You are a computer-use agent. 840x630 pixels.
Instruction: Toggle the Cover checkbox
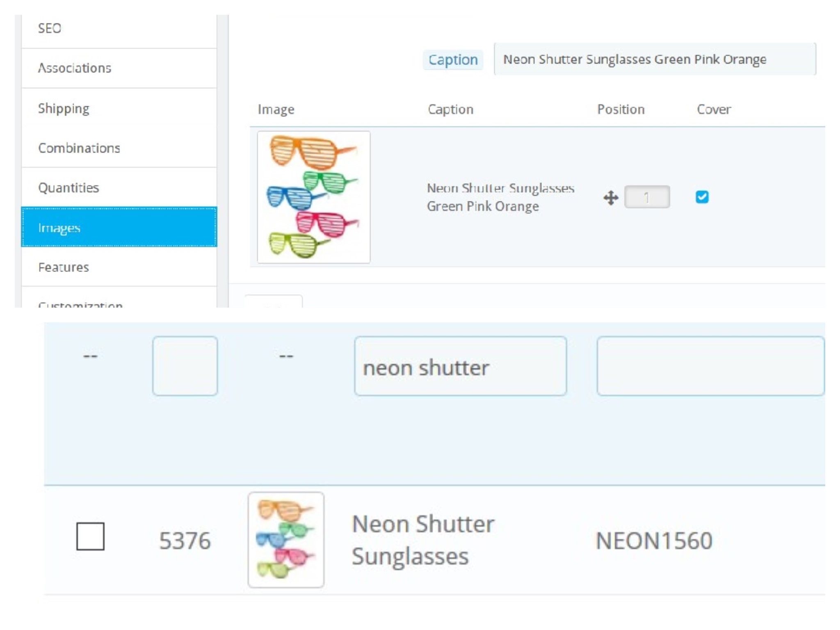tap(702, 197)
